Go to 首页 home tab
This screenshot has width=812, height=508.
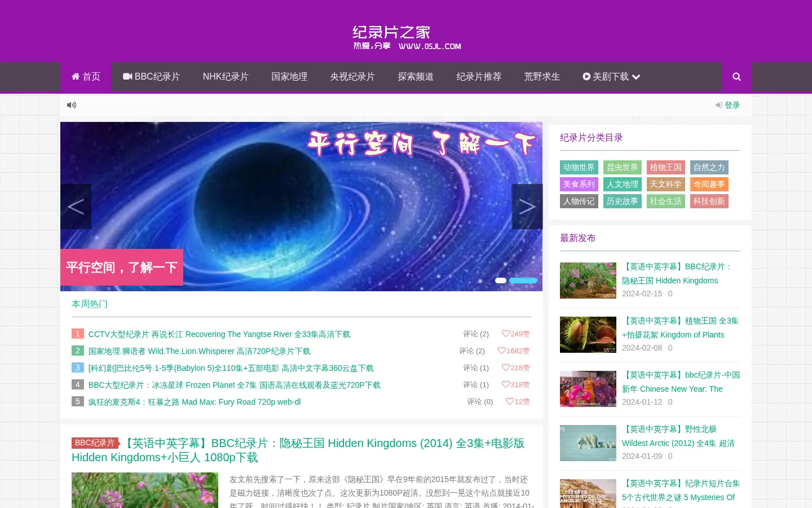[x=86, y=77]
